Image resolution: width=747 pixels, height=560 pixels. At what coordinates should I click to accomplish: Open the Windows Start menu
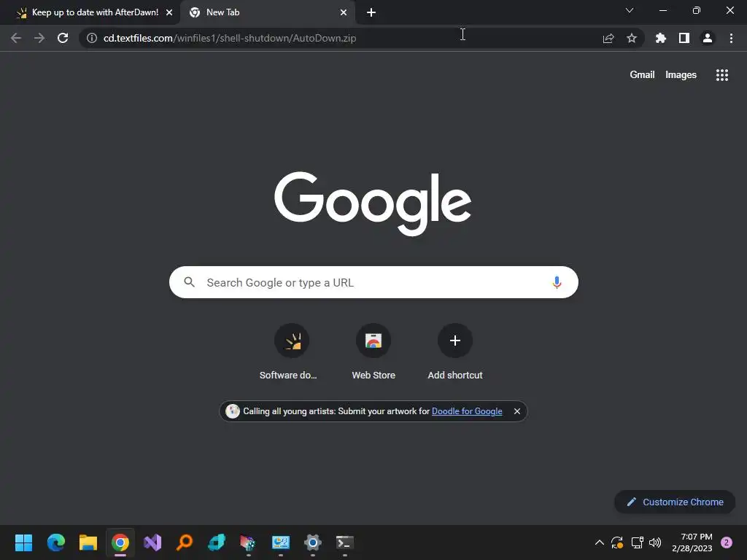[23, 542]
